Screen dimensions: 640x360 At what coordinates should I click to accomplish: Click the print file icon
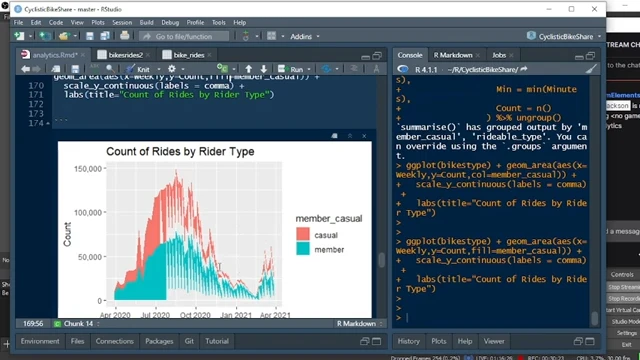[124, 36]
